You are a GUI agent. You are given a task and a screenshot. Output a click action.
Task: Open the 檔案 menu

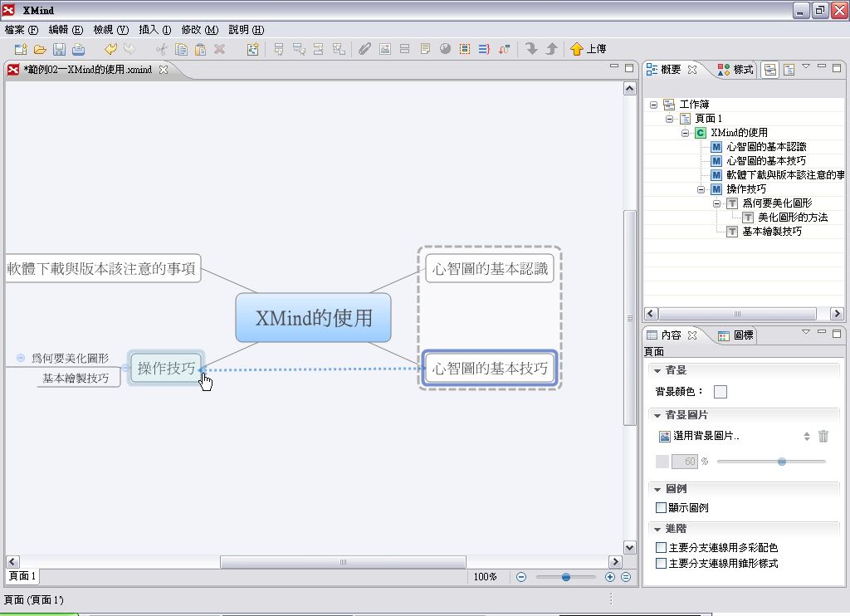coord(22,30)
